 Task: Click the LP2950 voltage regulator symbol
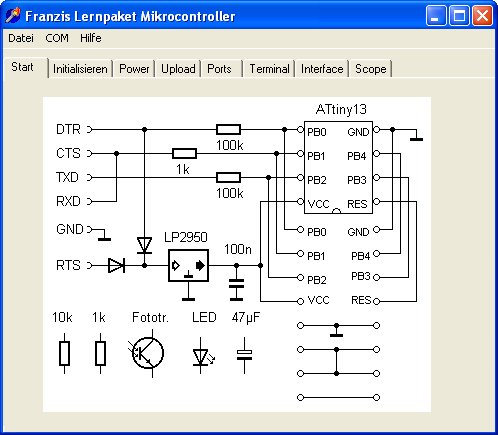(189, 266)
